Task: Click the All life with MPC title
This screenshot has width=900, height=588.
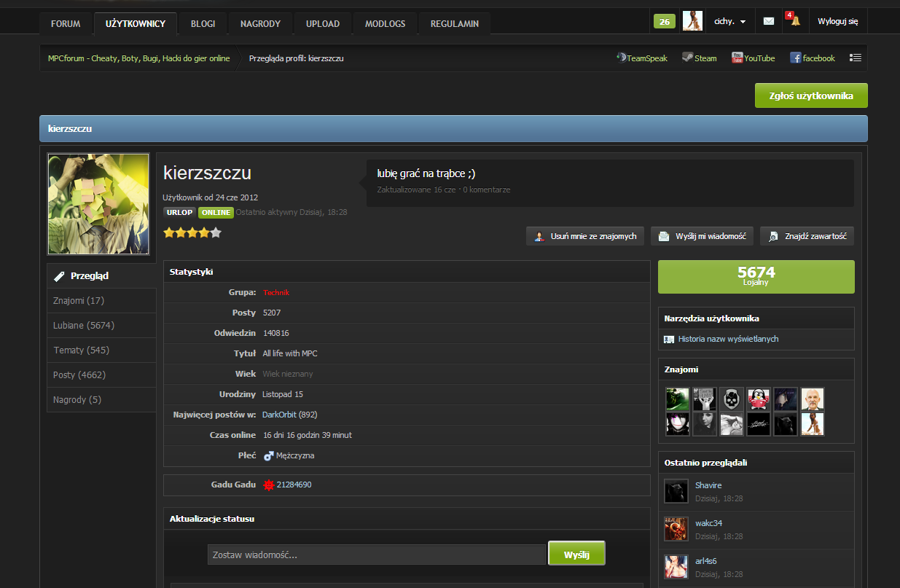Action: pyautogui.click(x=290, y=353)
